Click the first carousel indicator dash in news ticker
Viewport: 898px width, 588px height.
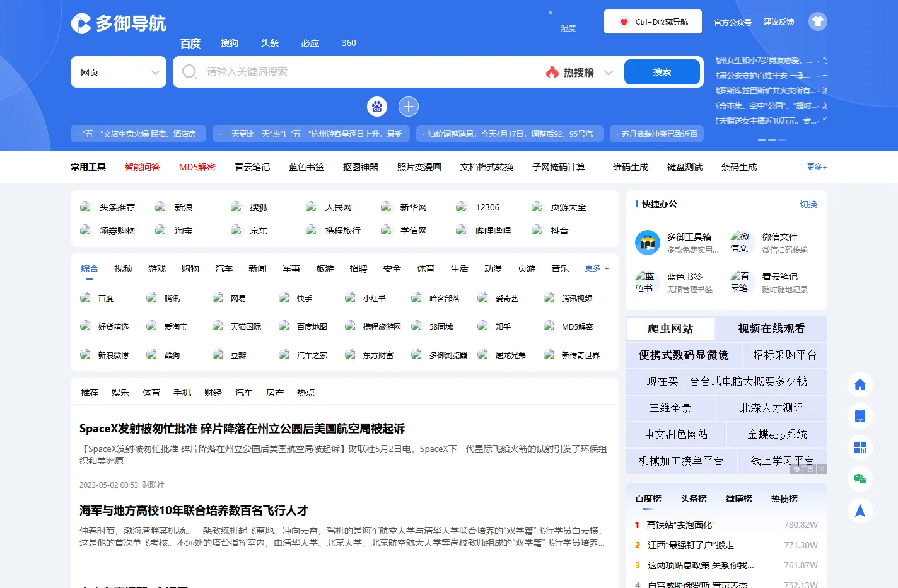click(x=762, y=139)
